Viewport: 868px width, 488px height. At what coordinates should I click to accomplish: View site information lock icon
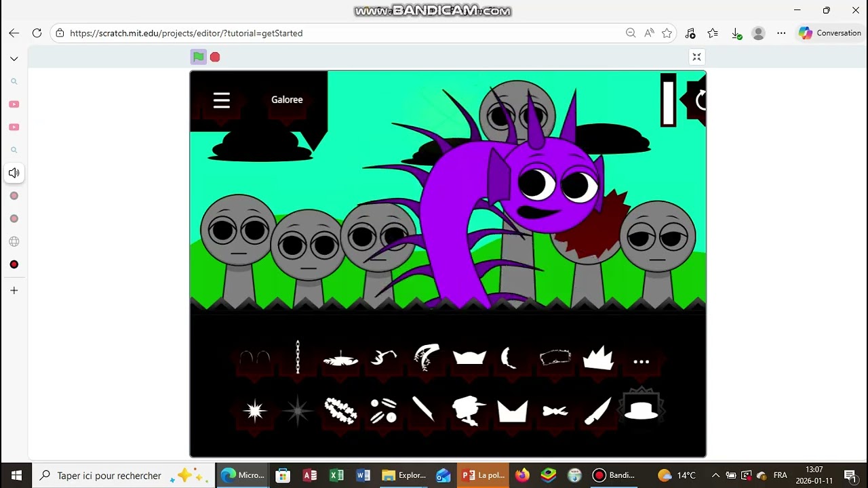[60, 33]
